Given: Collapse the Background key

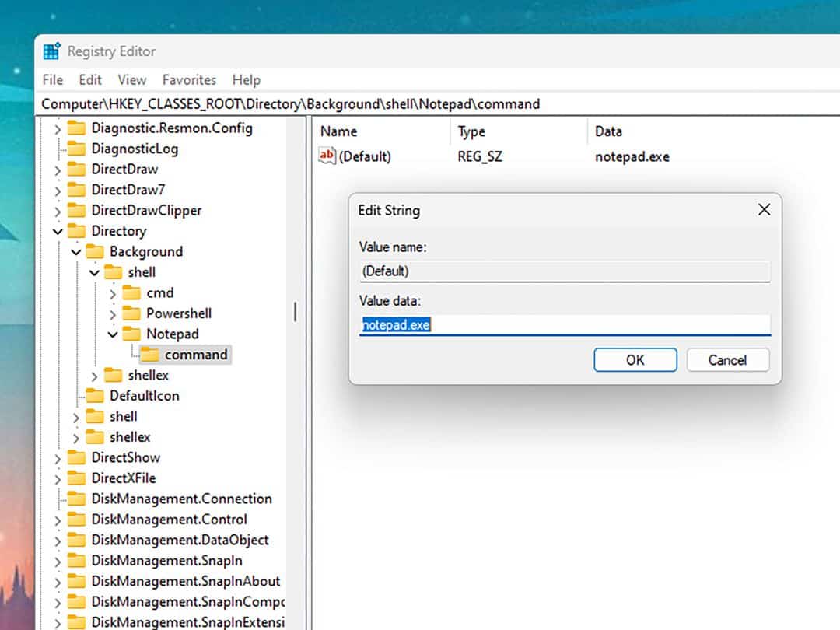Looking at the screenshot, I should point(76,252).
